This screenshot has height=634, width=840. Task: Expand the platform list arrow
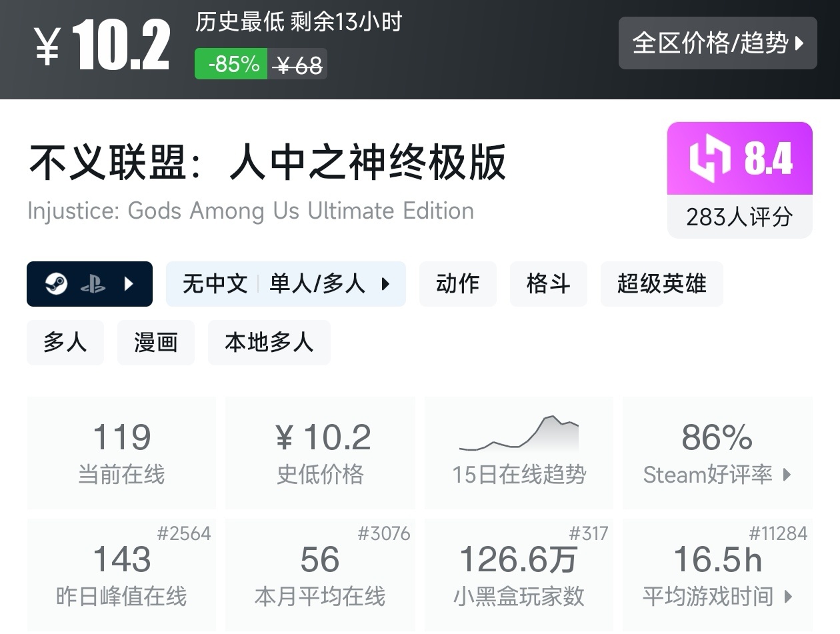pyautogui.click(x=129, y=285)
